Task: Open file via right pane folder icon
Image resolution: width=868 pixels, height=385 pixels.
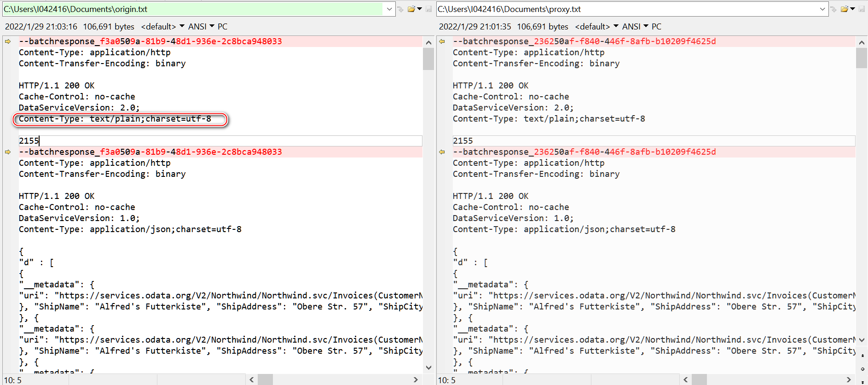Action: pyautogui.click(x=844, y=9)
